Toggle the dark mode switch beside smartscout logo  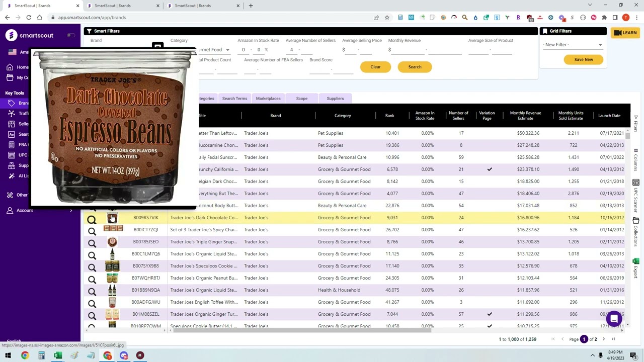pyautogui.click(x=71, y=35)
